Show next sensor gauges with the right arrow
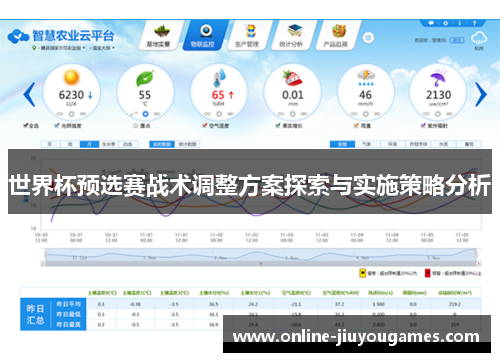The width and height of the screenshot is (500, 362). [x=480, y=94]
